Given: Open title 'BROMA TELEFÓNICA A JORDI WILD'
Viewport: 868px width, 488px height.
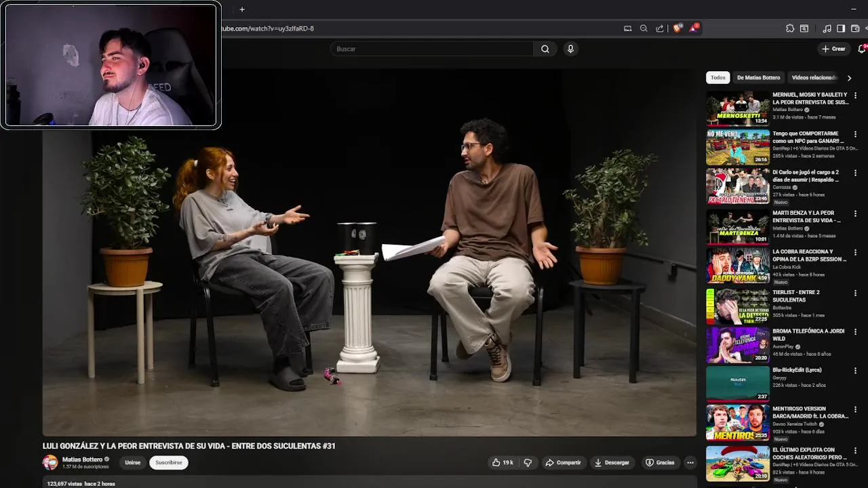Looking at the screenshot, I should pyautogui.click(x=808, y=334).
